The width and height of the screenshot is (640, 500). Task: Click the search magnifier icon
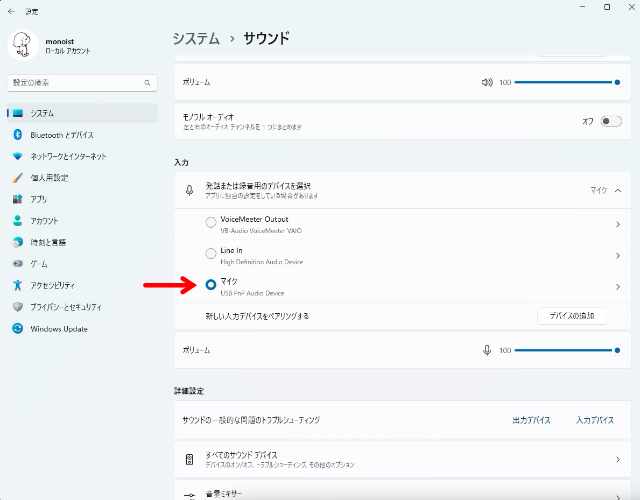click(147, 83)
